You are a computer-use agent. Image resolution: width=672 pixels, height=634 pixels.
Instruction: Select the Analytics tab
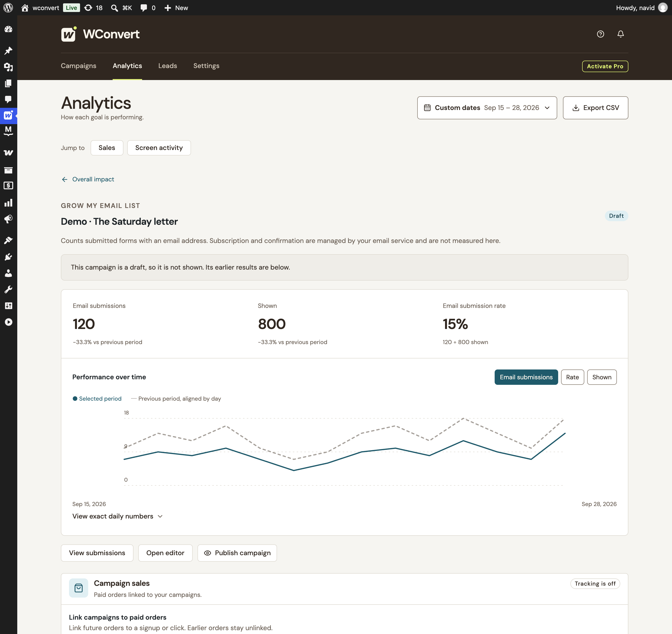pyautogui.click(x=127, y=66)
